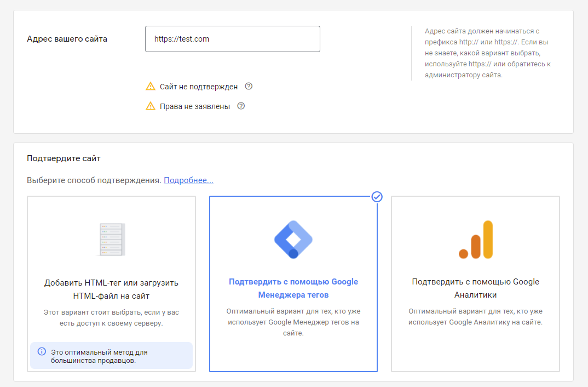
Task: Open the 'Подробнее...' link
Action: (x=188, y=180)
